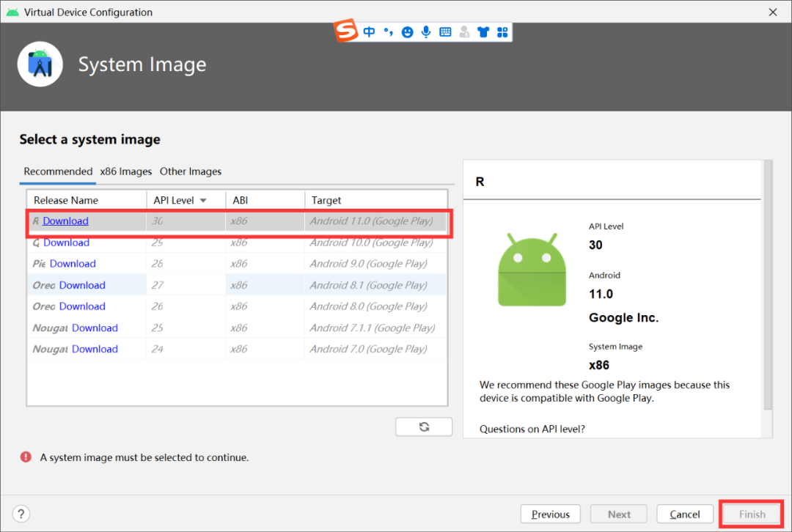Click the Next button
792x532 pixels.
pyautogui.click(x=619, y=514)
